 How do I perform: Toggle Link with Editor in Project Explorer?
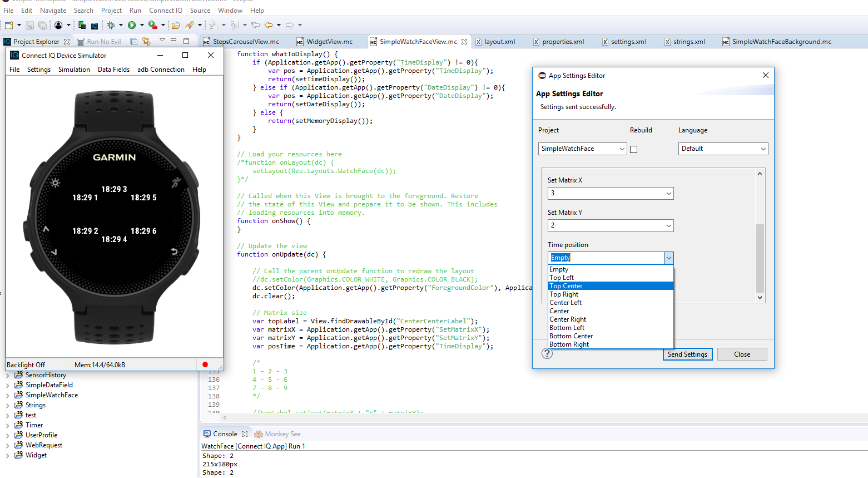146,42
